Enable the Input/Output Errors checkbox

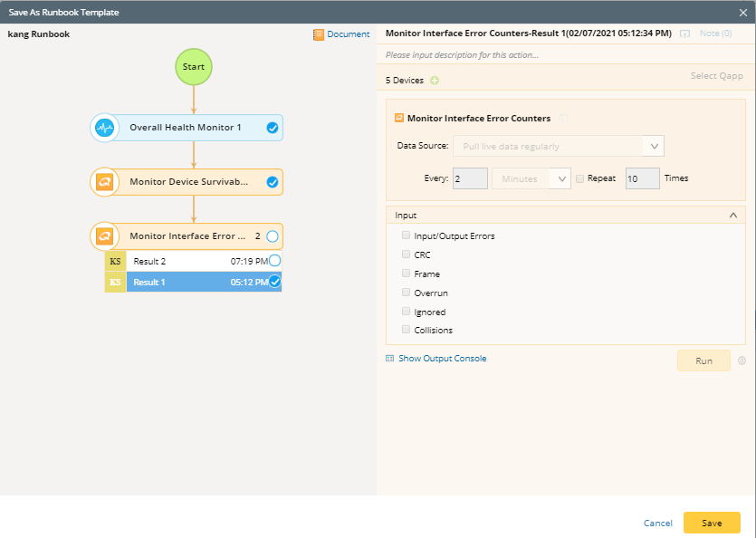pos(406,235)
